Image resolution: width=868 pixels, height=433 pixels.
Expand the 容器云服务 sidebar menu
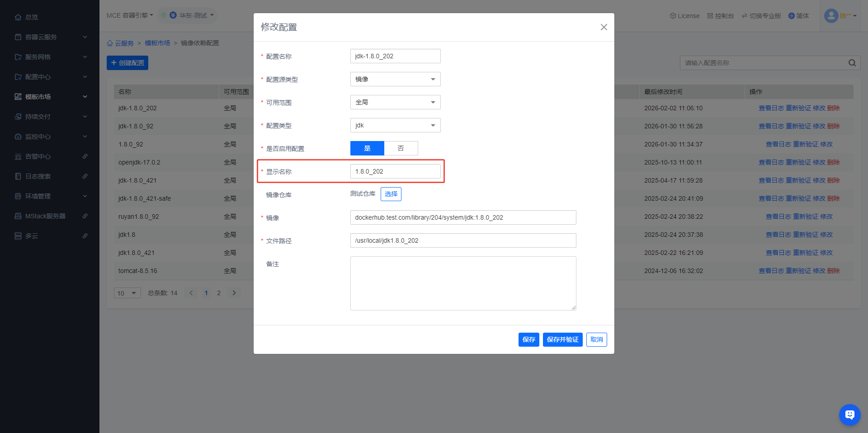50,37
